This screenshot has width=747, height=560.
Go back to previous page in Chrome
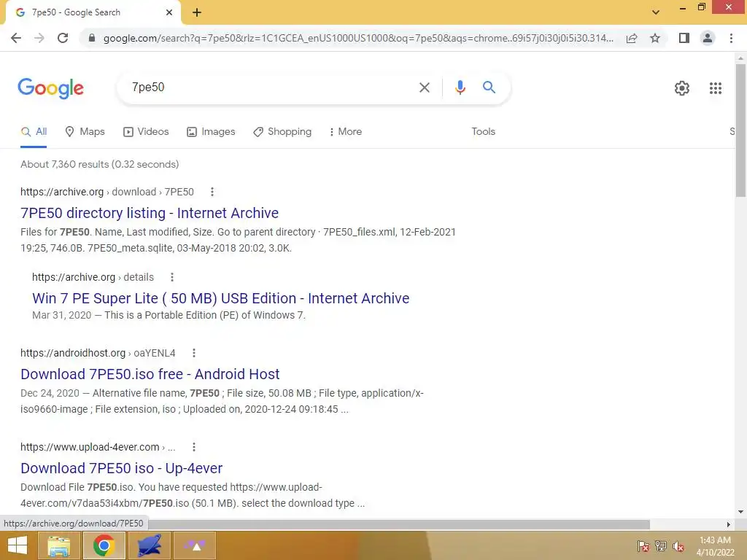coord(16,38)
